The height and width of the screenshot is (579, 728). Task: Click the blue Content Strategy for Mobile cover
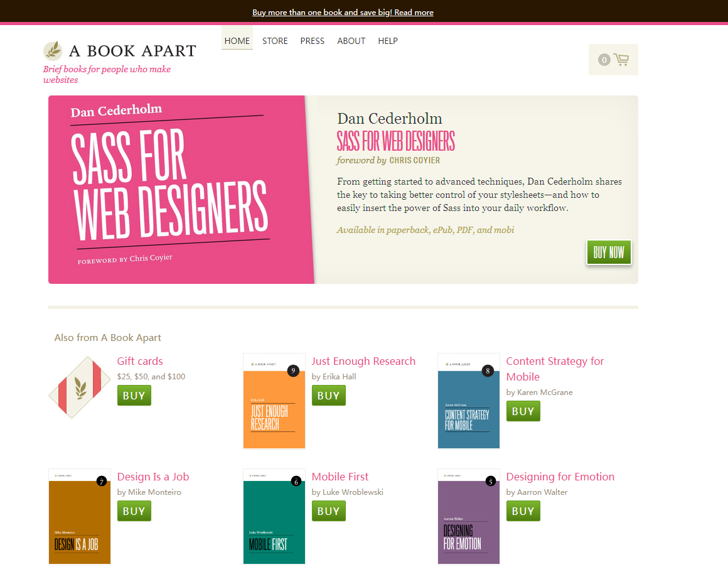[x=468, y=401]
